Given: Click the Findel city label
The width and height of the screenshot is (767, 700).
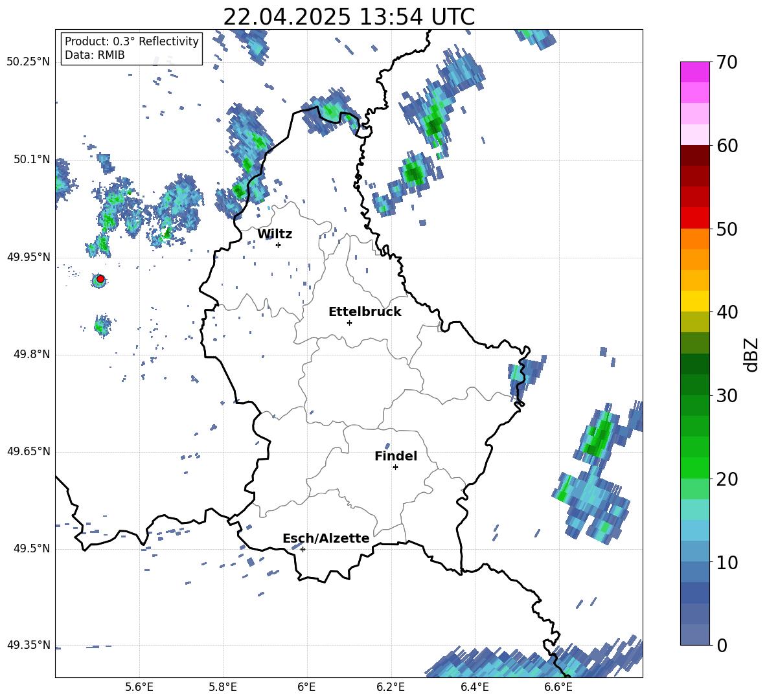Looking at the screenshot, I should pyautogui.click(x=396, y=456).
